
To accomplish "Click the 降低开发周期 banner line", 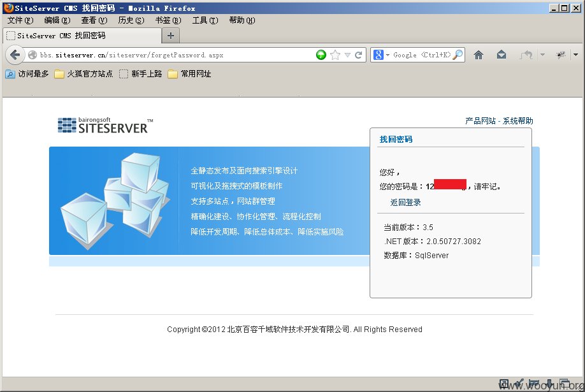I will [x=267, y=231].
